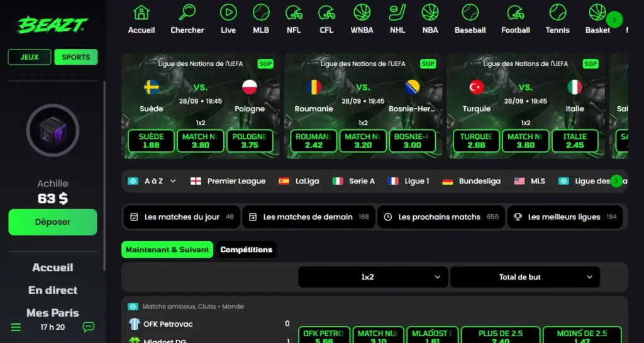Click Italy flag in third match card
The image size is (644, 343).
[x=575, y=87]
